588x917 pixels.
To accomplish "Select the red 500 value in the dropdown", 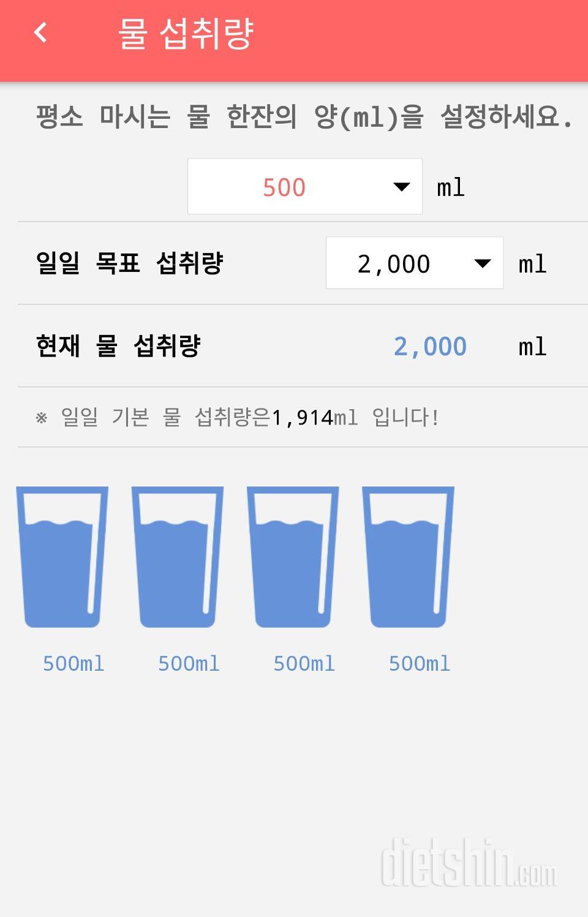I will point(284,187).
